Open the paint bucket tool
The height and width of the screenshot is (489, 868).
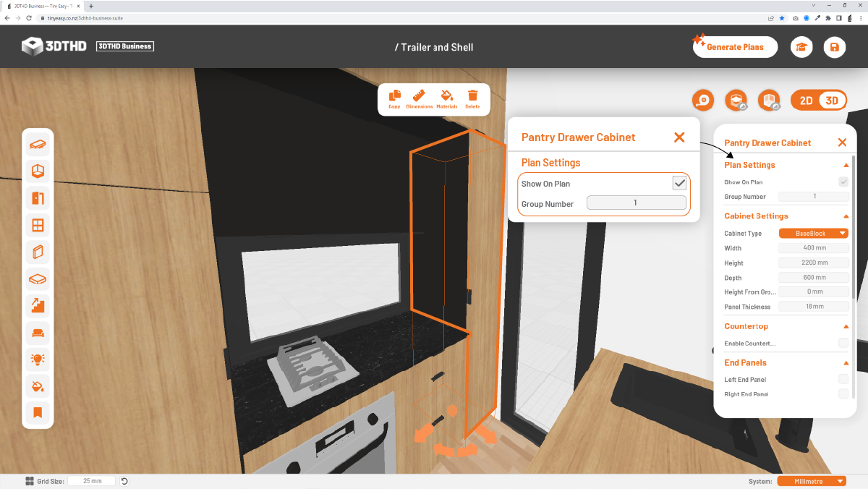click(38, 386)
